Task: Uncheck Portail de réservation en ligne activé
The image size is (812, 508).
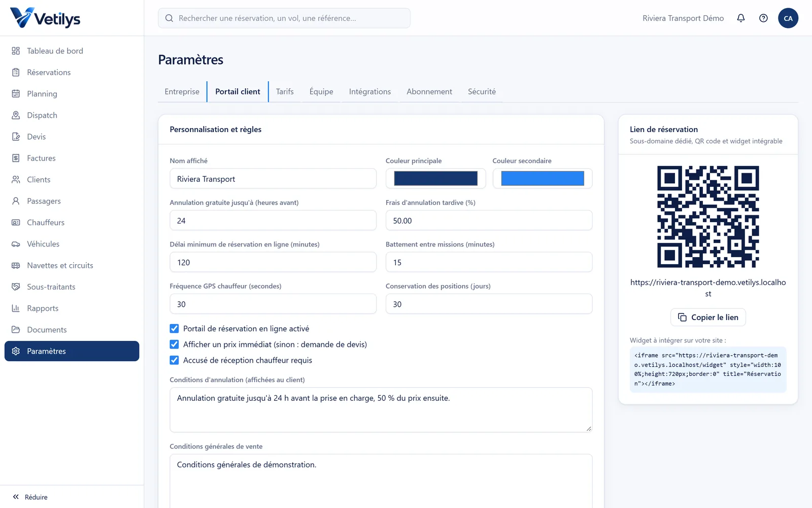Action: (x=174, y=329)
